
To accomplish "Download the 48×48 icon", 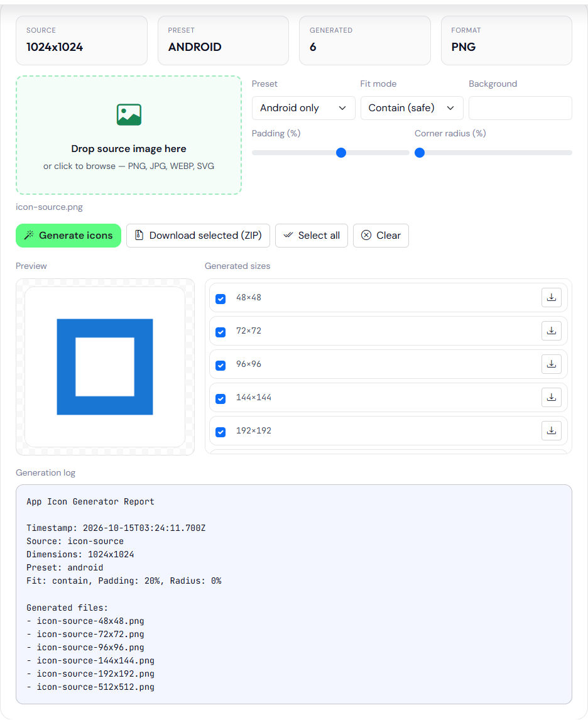I will point(552,298).
